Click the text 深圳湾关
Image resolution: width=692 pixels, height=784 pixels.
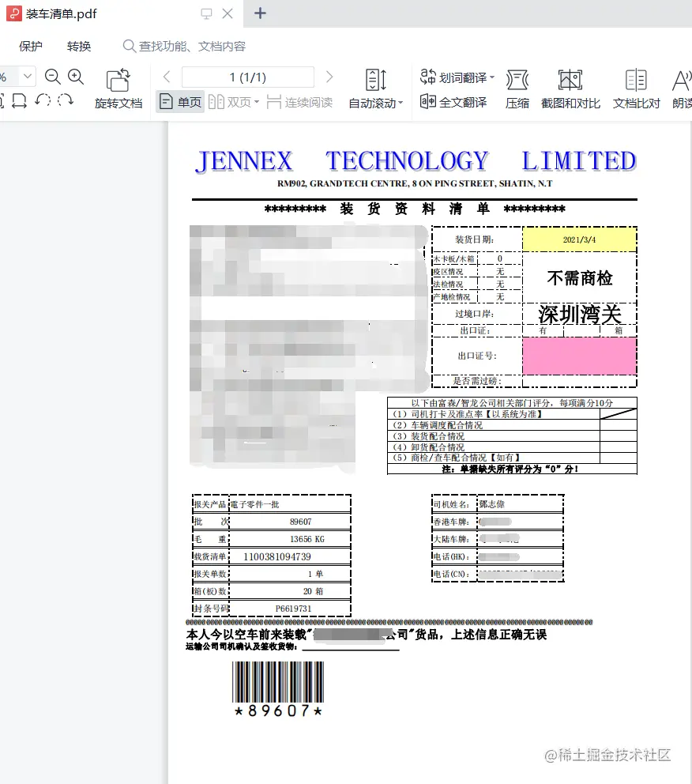point(580,315)
